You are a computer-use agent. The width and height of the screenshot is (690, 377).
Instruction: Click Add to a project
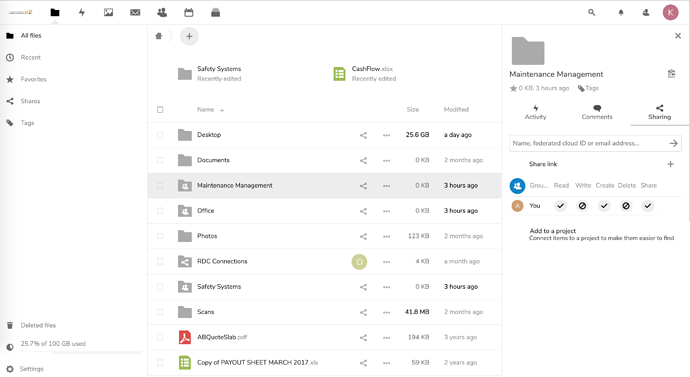coord(552,231)
